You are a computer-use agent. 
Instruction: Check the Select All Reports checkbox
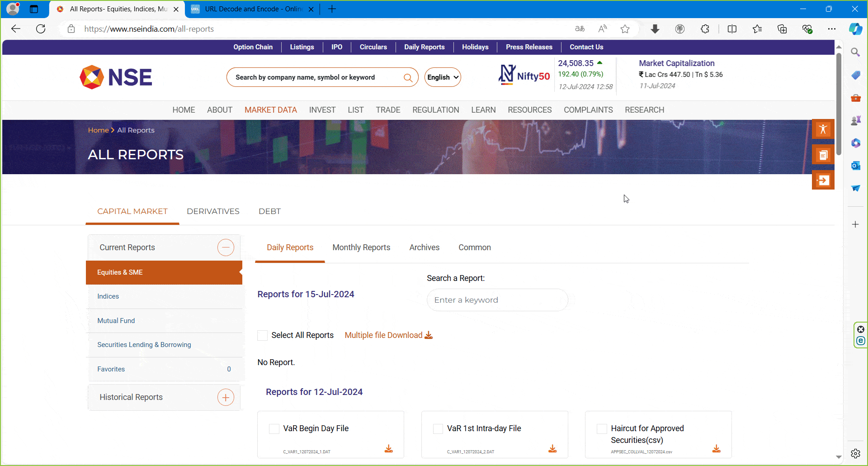click(262, 335)
